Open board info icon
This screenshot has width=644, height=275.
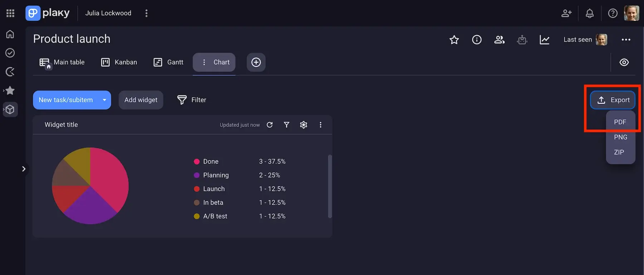pos(477,40)
